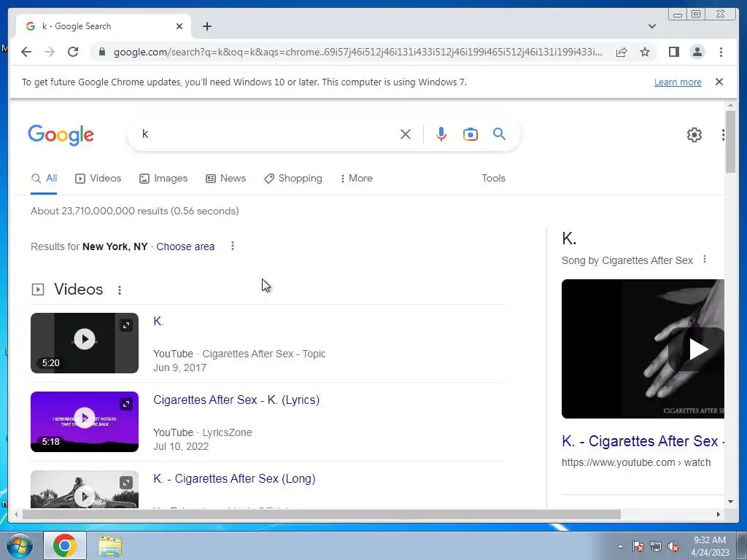Screen dimensions: 747x560
Task: Switch to the News results tab
Action: [226, 179]
